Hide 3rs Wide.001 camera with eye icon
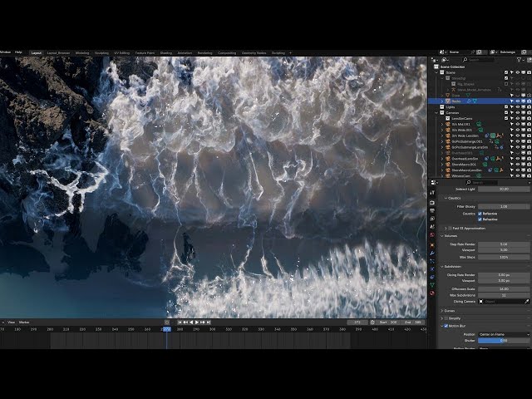This screenshot has height=399, width=532. pyautogui.click(x=518, y=130)
